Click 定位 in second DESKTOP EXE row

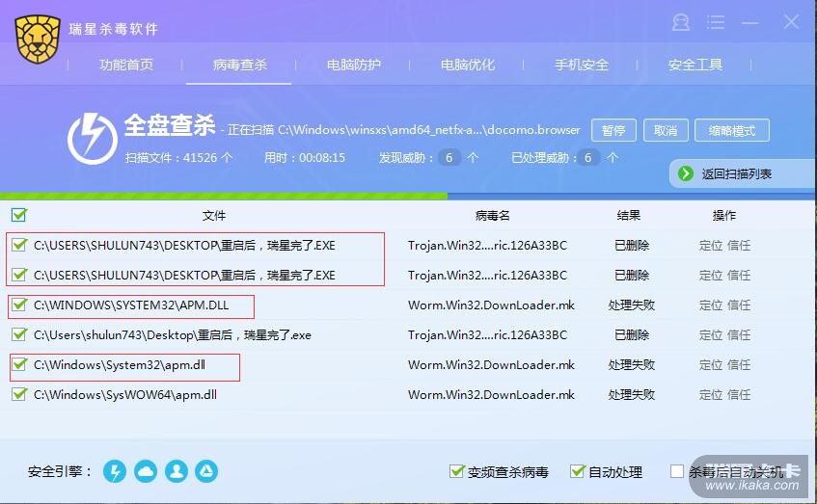coord(711,275)
